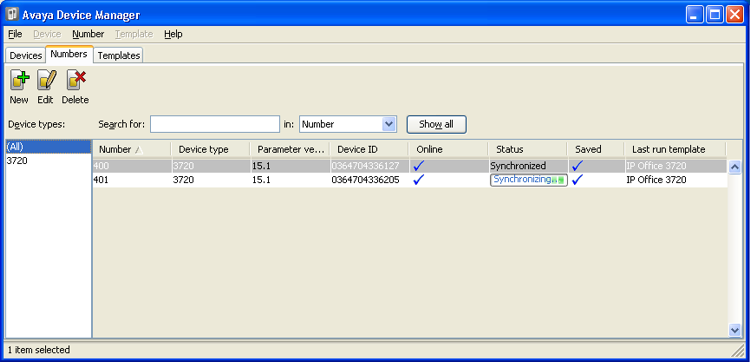
Task: Click the Online checkmark for number 401
Action: click(419, 180)
